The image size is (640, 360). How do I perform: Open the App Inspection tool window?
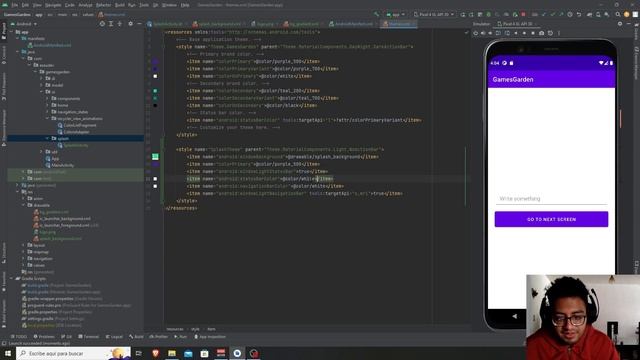210,337
